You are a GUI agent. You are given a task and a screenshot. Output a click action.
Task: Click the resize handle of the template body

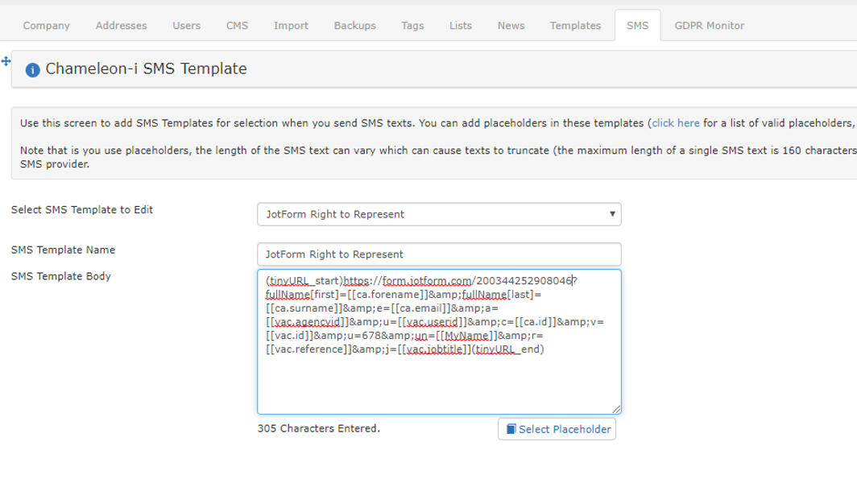click(616, 409)
